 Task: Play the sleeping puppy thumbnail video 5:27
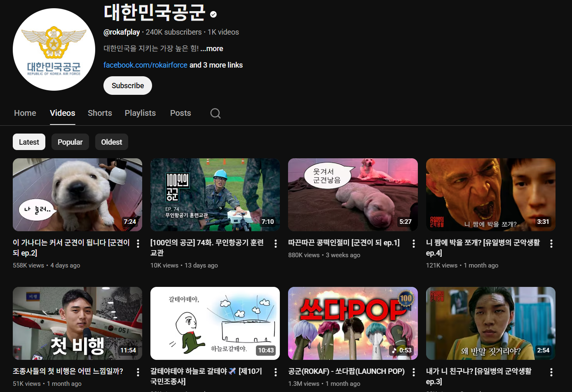[x=353, y=195]
